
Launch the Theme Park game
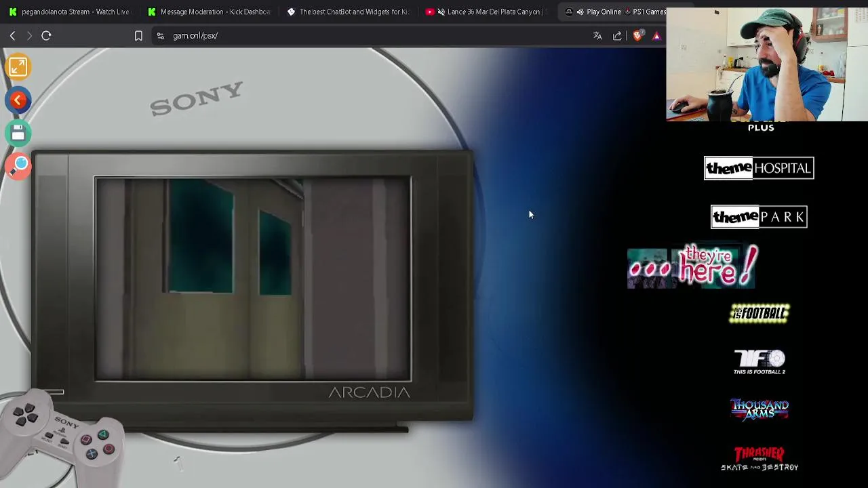pyautogui.click(x=759, y=217)
